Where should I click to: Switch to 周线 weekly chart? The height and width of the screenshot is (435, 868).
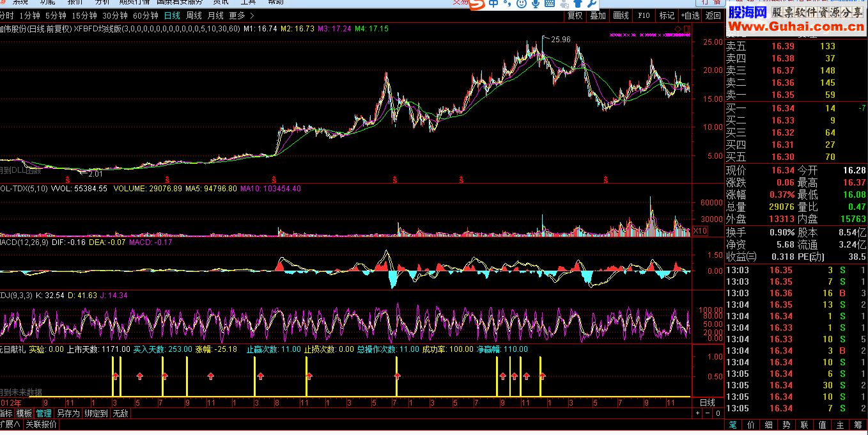194,15
